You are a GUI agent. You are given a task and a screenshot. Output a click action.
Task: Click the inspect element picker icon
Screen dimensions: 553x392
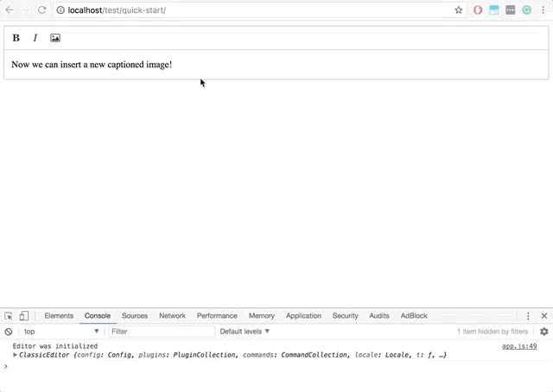coord(9,316)
